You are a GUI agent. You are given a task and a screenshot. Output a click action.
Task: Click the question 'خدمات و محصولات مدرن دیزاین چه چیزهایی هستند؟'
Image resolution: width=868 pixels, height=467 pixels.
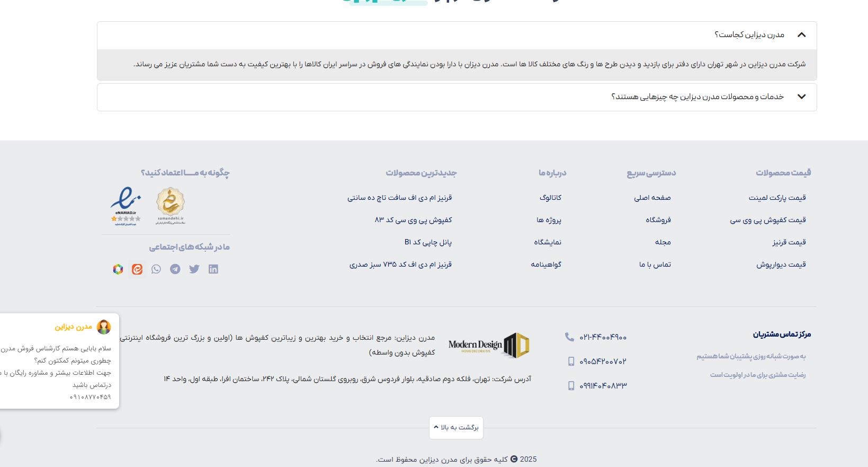click(x=697, y=97)
